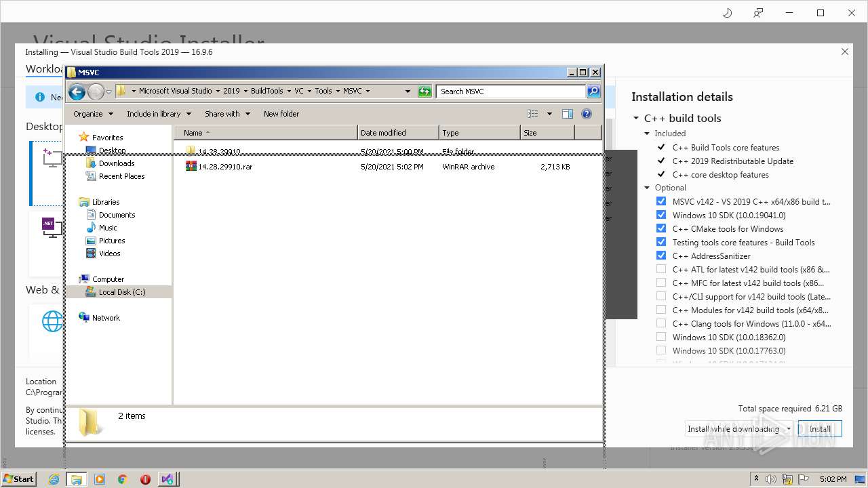Close the Visual Studio installer dialog
The image size is (868, 488).
[845, 52]
